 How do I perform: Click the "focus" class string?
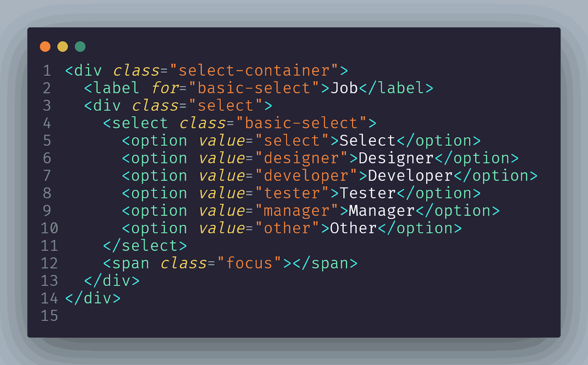[249, 263]
